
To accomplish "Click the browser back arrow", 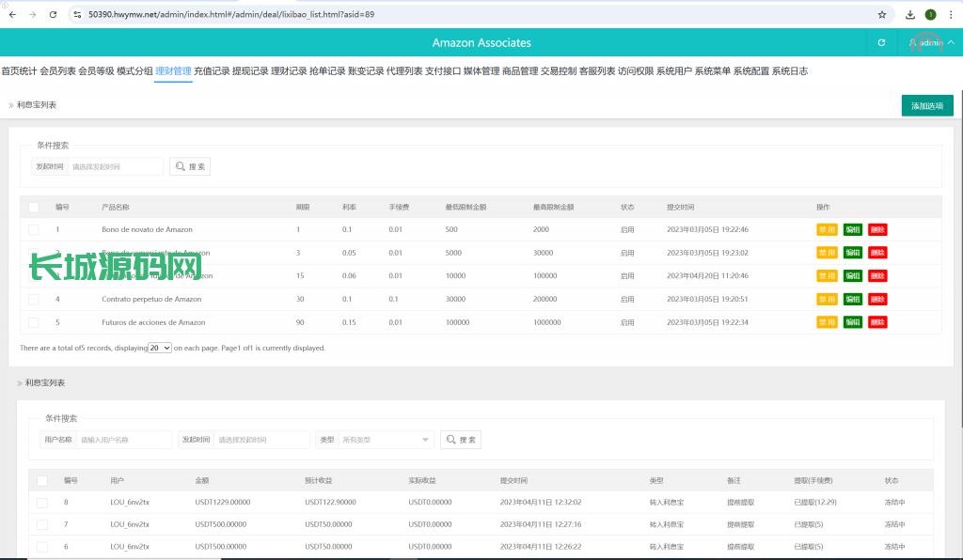I will tap(11, 15).
